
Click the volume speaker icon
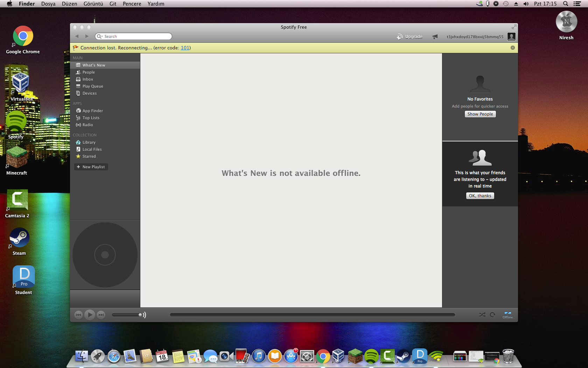(x=145, y=315)
